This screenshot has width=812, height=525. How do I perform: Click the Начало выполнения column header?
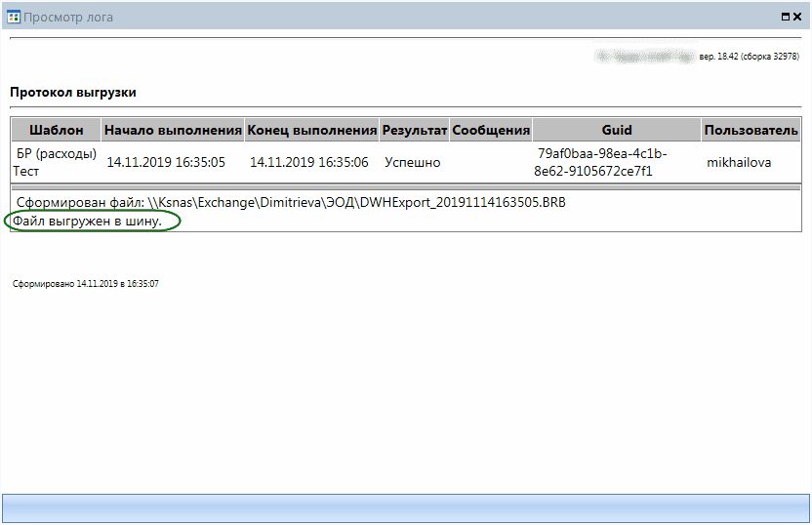[173, 130]
